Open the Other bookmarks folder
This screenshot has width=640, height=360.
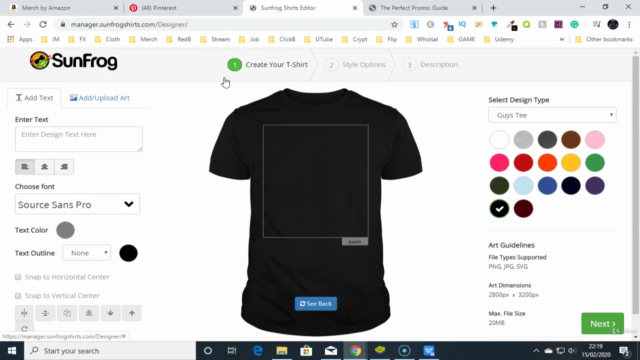[604, 39]
